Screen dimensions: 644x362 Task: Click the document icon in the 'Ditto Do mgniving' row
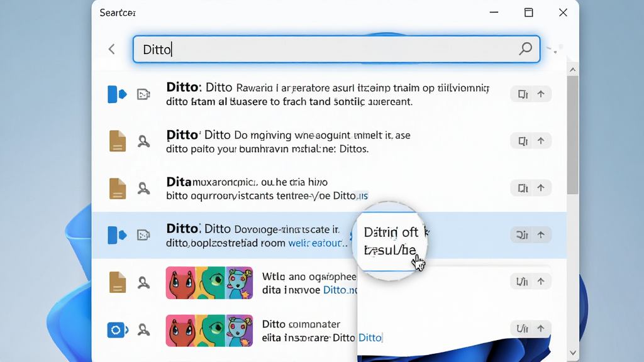(x=118, y=141)
